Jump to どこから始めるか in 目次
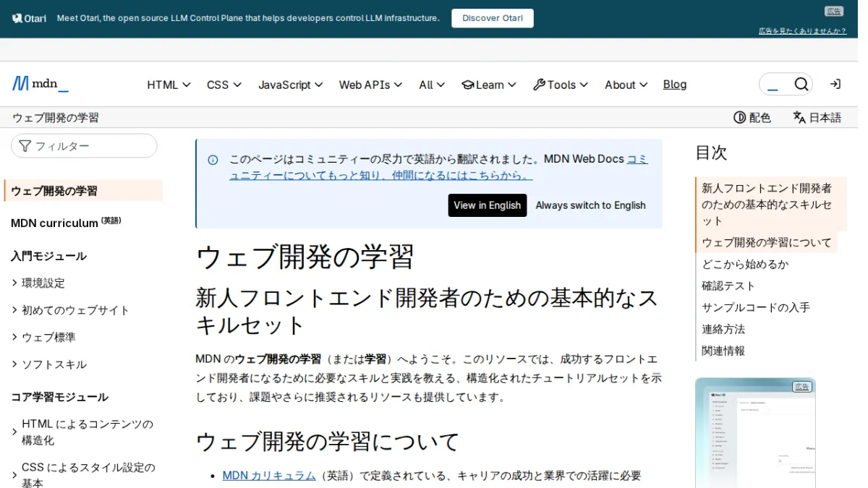Viewport: 868px width, 488px height. 745,264
